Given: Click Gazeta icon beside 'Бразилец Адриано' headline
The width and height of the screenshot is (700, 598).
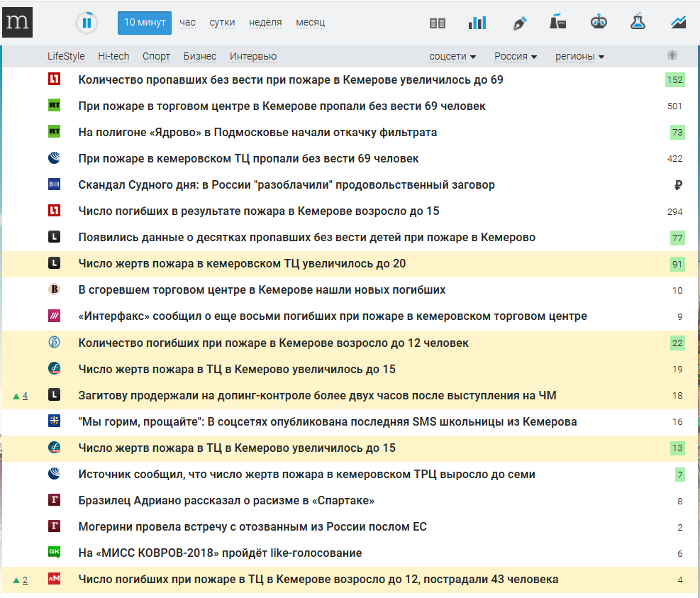Looking at the screenshot, I should pos(55,499).
